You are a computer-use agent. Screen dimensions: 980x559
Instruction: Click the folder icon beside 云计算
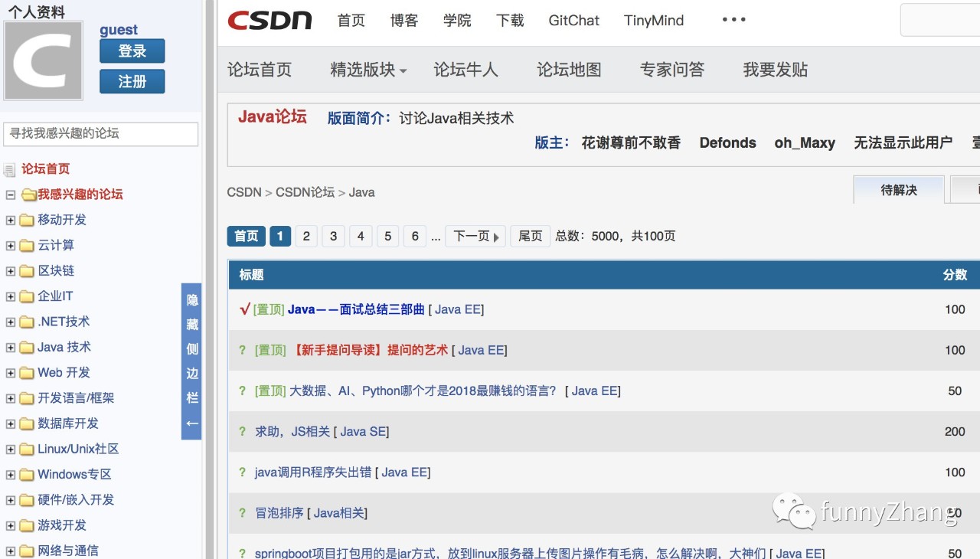pos(27,246)
